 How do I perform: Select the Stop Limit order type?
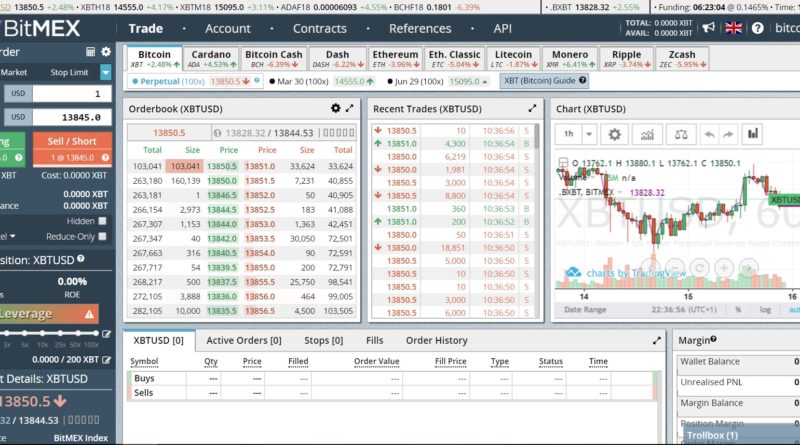pyautogui.click(x=69, y=72)
